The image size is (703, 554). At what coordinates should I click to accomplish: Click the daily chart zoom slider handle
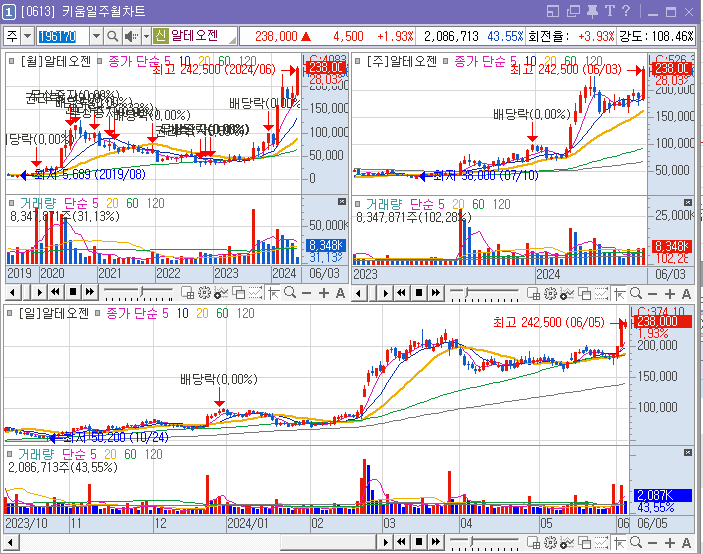click(x=471, y=542)
